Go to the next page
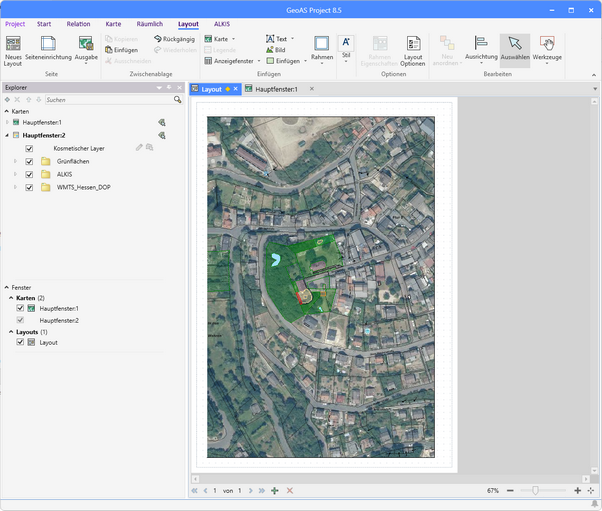 click(251, 491)
